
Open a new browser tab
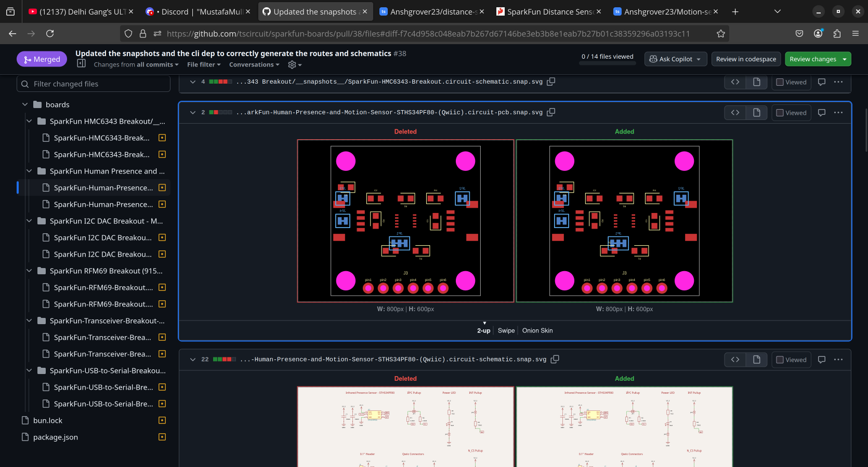(735, 11)
